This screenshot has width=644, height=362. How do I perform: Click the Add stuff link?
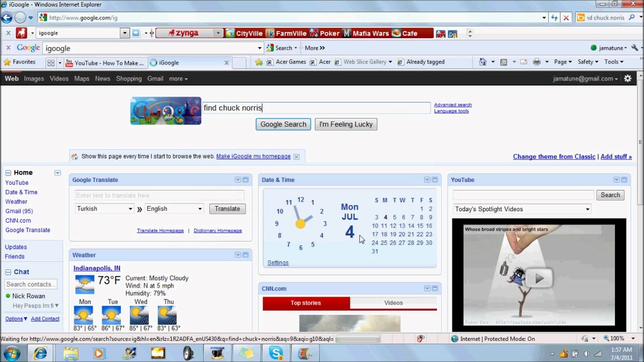[616, 157]
